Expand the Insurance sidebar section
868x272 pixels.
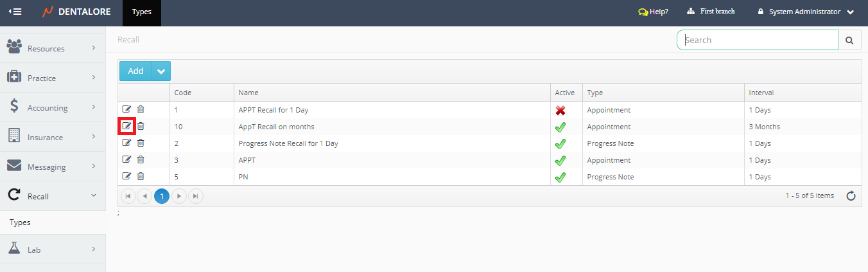coord(53,137)
